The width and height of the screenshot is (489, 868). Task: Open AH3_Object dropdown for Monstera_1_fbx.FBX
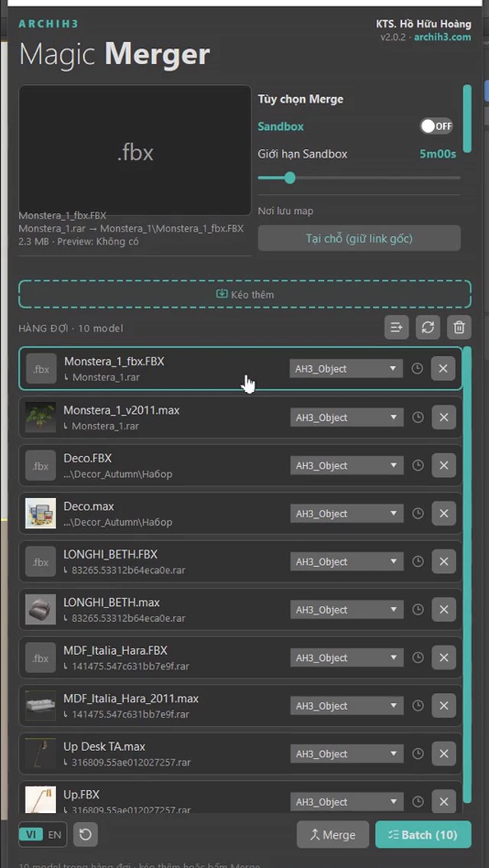(x=346, y=369)
